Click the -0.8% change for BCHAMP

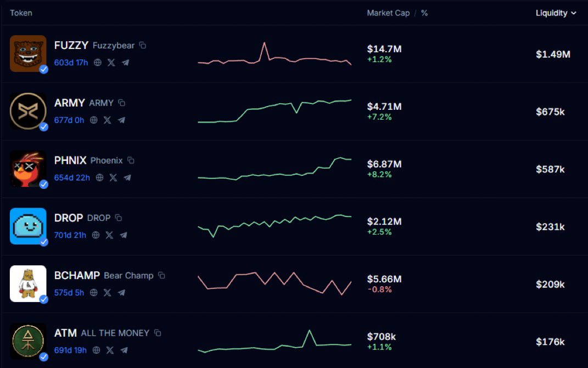379,289
